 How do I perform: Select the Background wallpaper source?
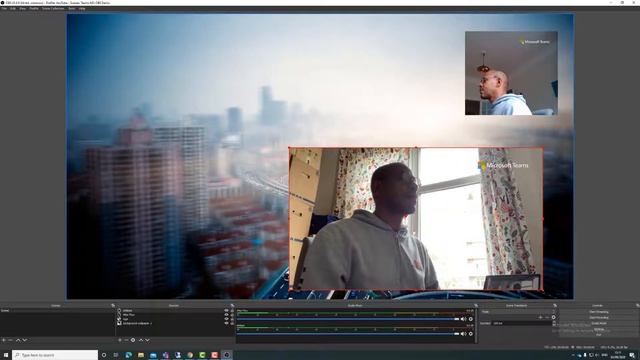click(137, 323)
